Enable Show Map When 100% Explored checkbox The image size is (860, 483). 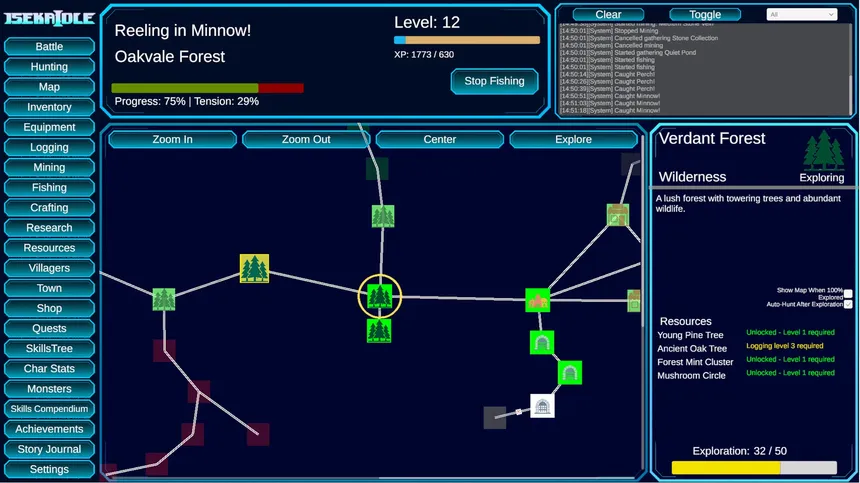point(848,294)
